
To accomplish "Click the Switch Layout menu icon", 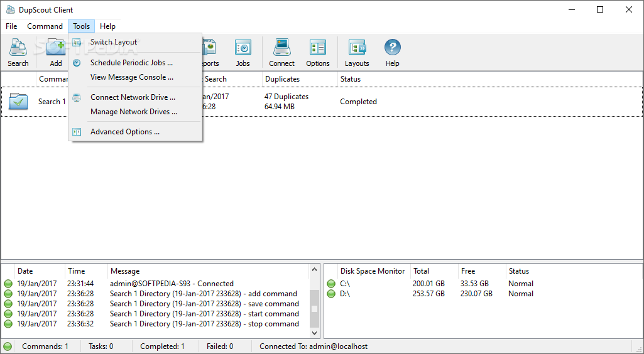I will pyautogui.click(x=77, y=42).
